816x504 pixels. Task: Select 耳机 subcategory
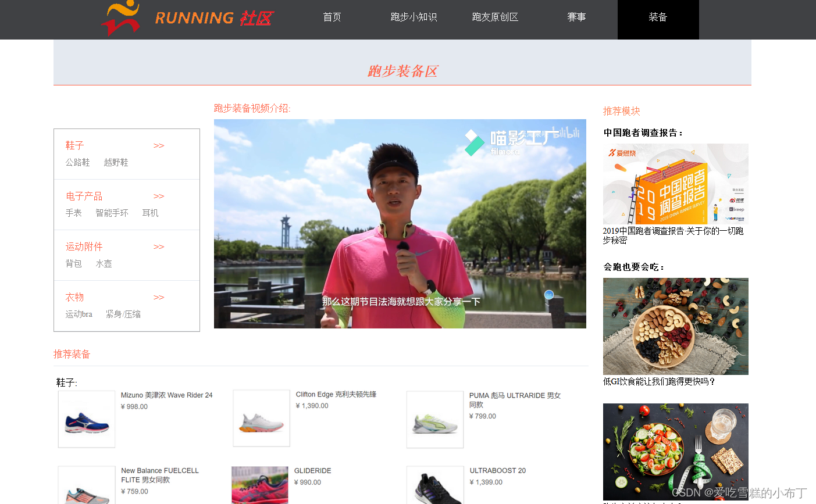pyautogui.click(x=150, y=213)
